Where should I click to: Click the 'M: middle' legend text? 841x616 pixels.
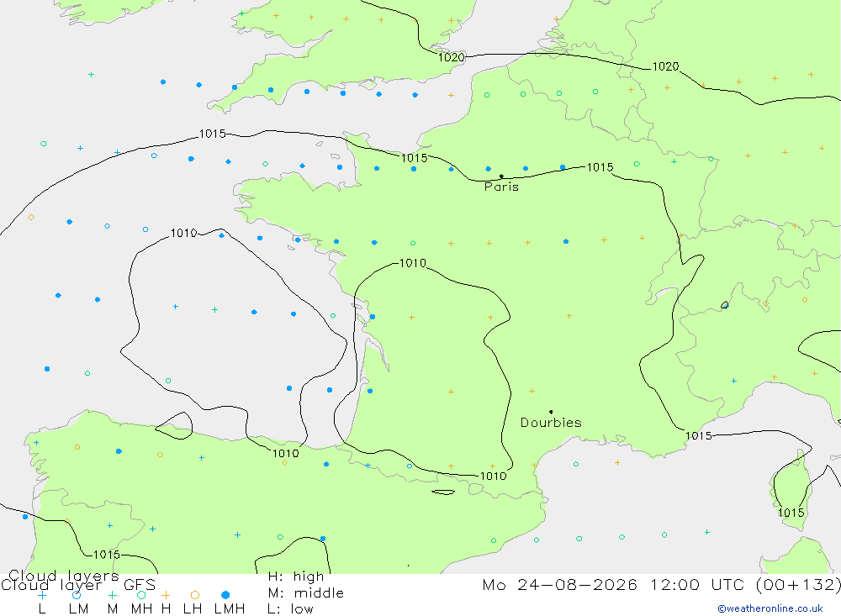tap(306, 593)
